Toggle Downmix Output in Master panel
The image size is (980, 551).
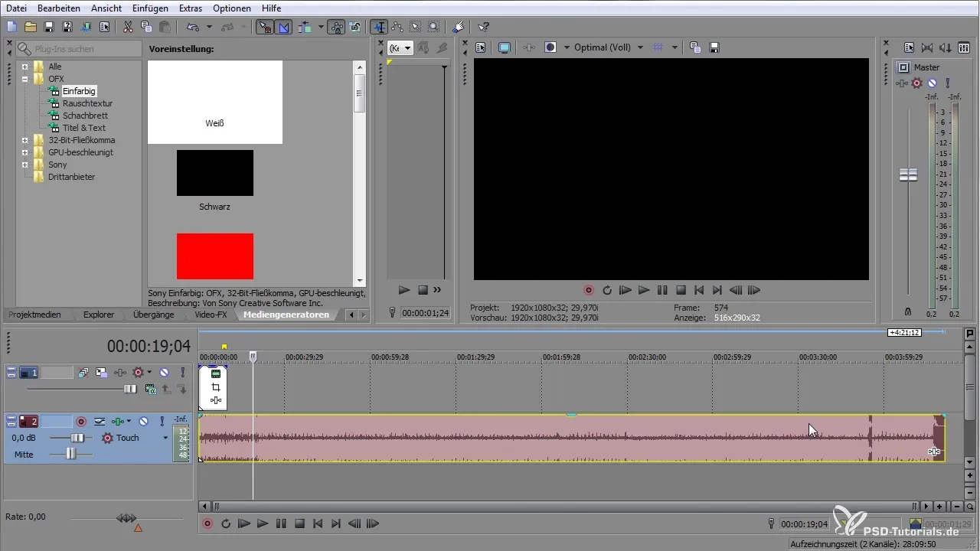tap(927, 47)
